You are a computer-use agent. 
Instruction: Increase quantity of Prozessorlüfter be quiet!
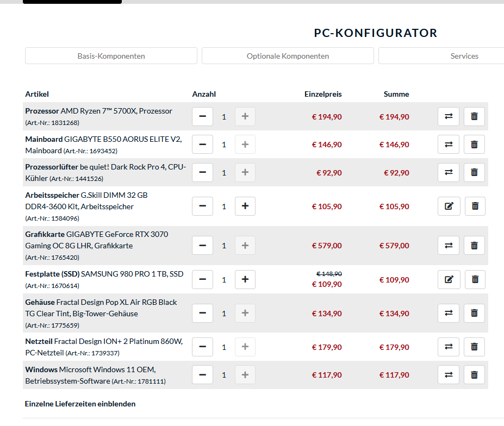(245, 173)
